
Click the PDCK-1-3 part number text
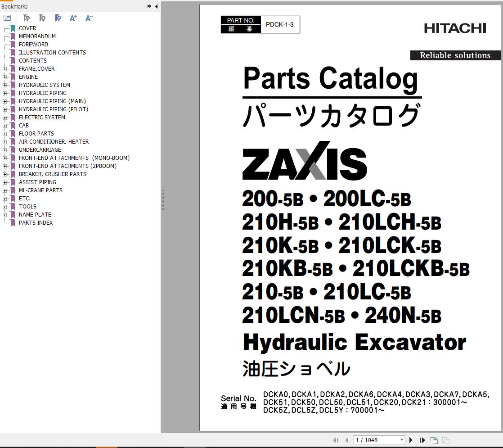280,24
